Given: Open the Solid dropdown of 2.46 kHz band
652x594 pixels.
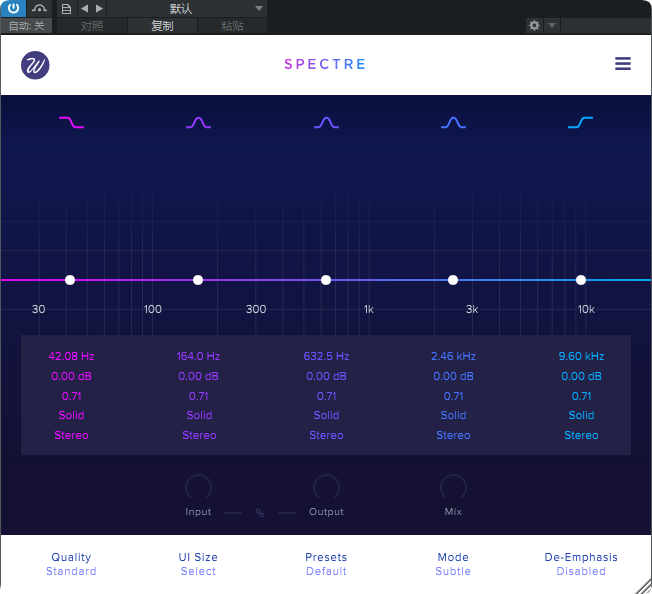Looking at the screenshot, I should (x=453, y=415).
